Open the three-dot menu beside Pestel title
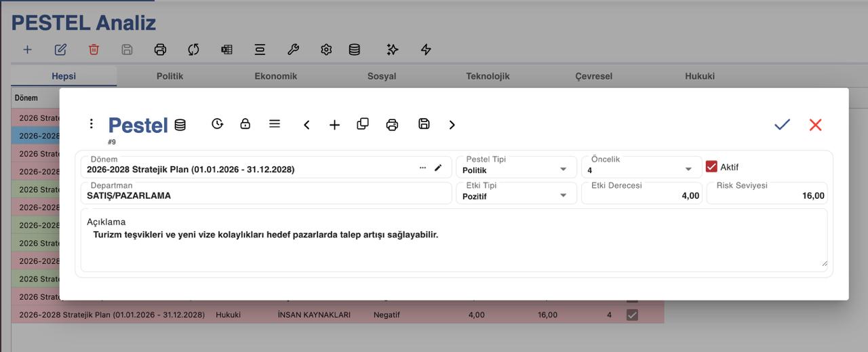This screenshot has height=352, width=868. 92,123
